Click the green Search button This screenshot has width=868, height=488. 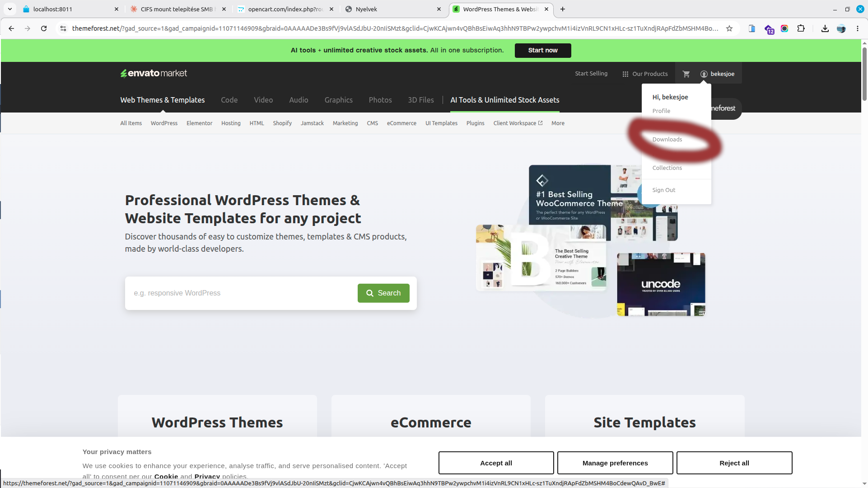(x=383, y=293)
